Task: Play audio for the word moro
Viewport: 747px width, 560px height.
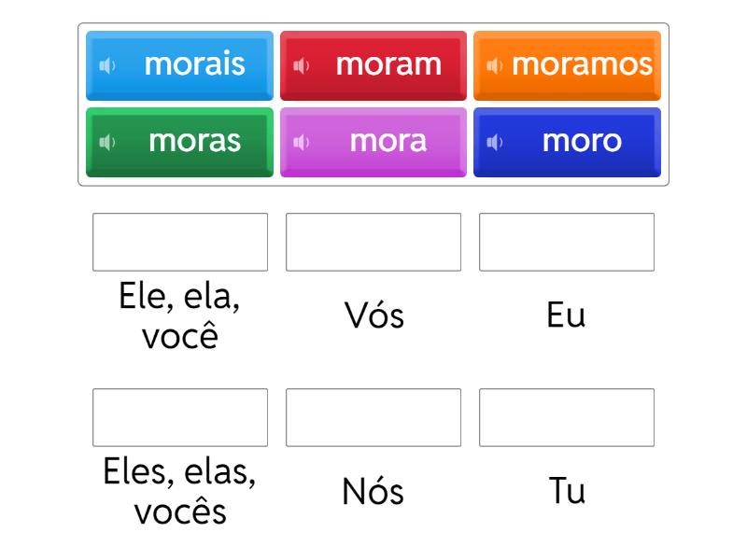Action: point(495,142)
